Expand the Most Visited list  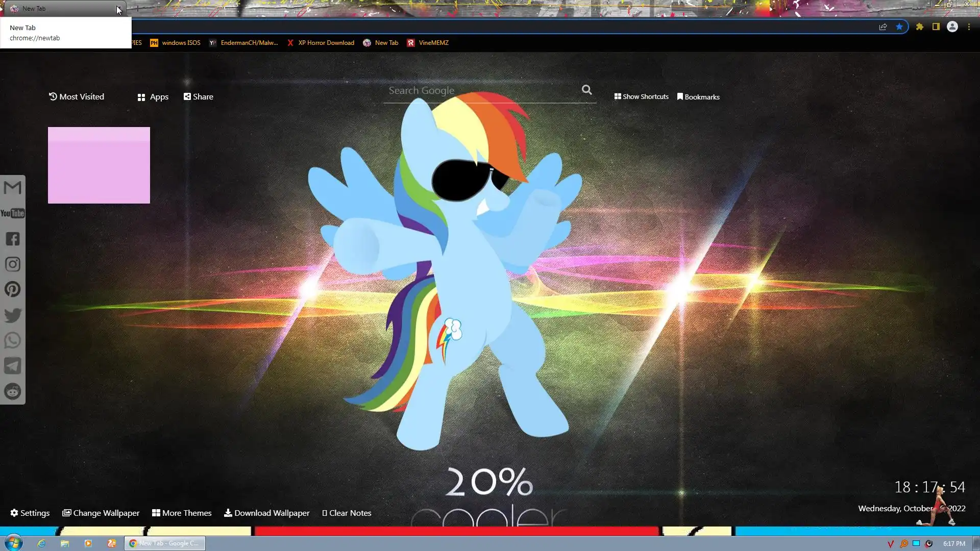point(76,96)
